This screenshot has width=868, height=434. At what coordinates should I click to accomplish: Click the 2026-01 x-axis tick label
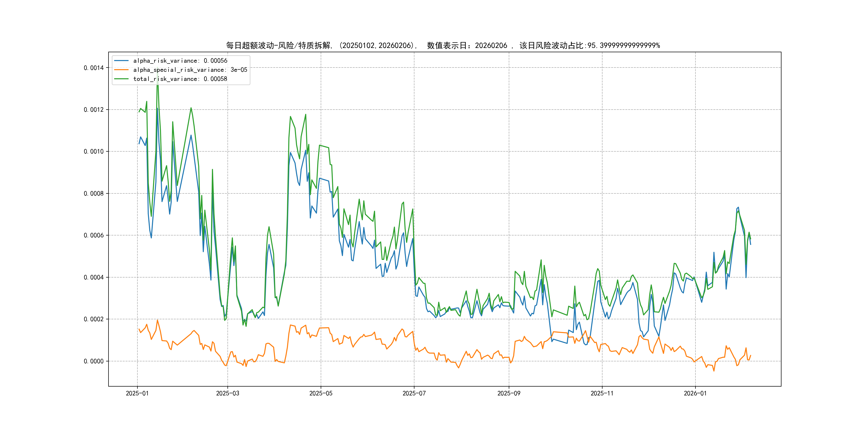pyautogui.click(x=695, y=393)
